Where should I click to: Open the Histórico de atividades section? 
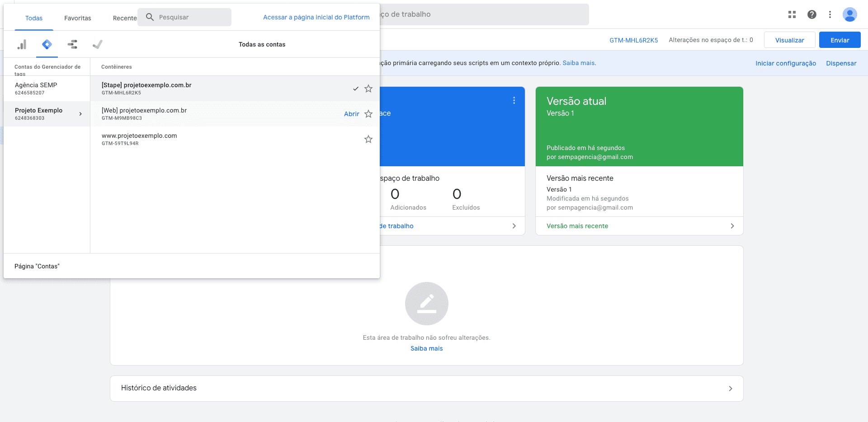coord(427,389)
